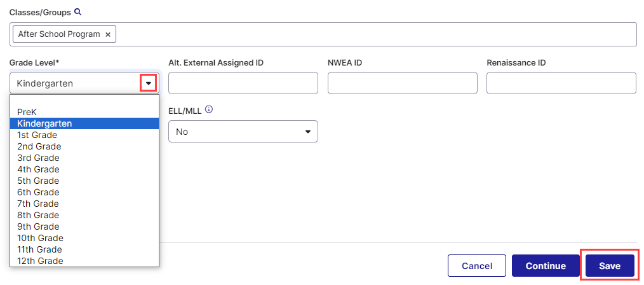Pick 12th Grade from the list
This screenshot has width=644, height=285.
click(40, 261)
